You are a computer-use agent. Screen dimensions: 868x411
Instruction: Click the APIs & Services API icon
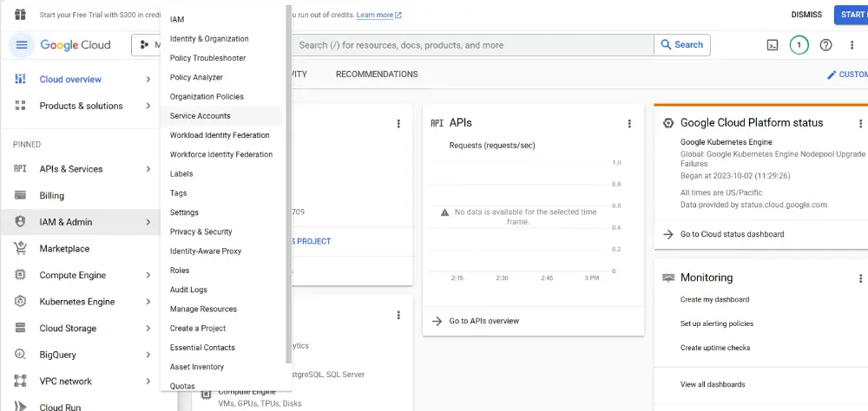tap(21, 169)
